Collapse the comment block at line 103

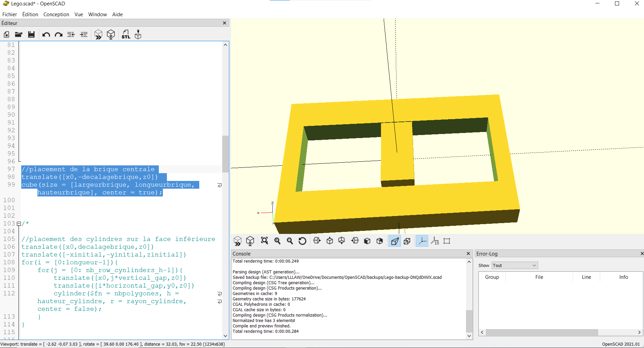[19, 224]
